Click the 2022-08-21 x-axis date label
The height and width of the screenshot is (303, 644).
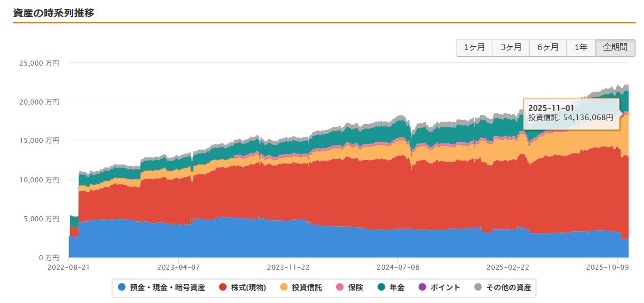coord(68,267)
